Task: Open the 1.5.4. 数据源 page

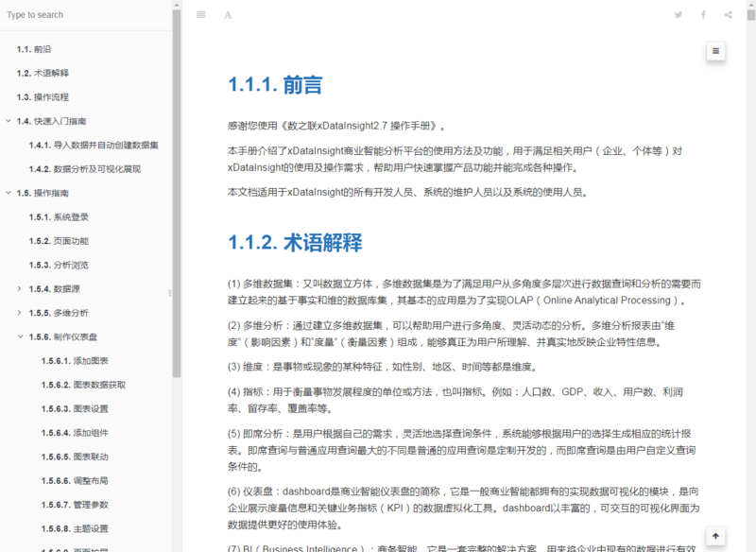Action: (x=55, y=289)
